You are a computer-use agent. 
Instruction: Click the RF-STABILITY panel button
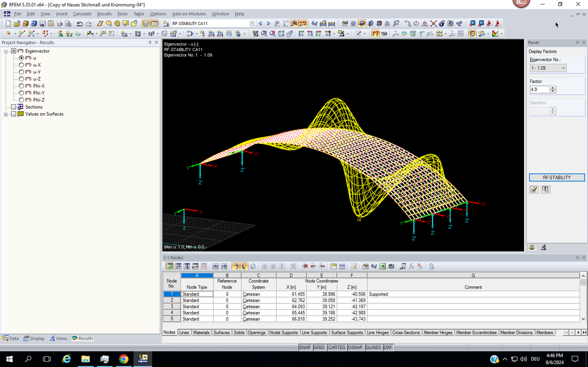pos(556,178)
